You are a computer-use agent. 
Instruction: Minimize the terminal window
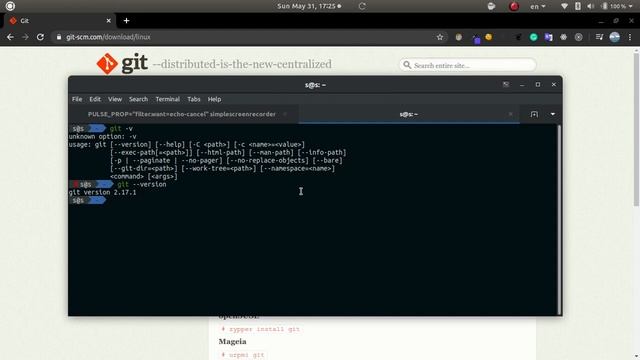[522, 84]
